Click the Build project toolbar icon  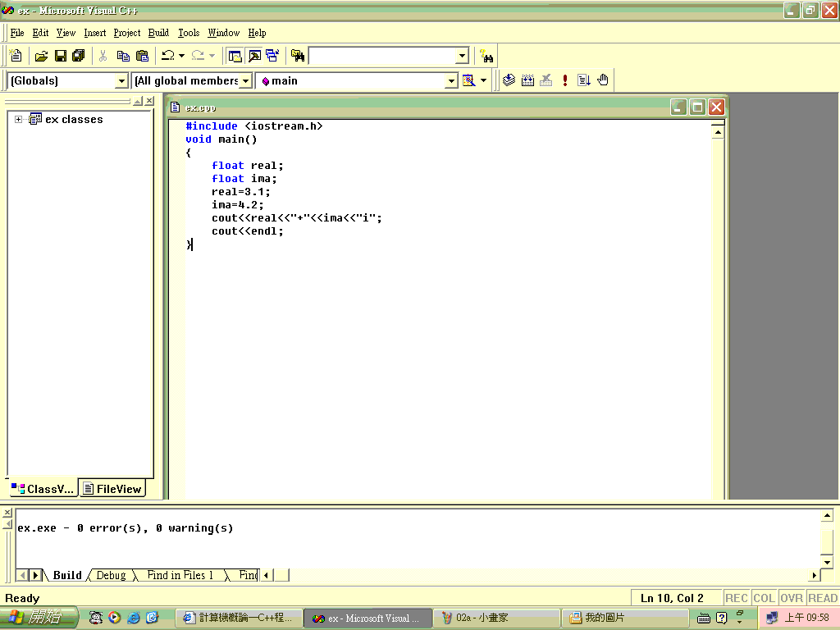click(527, 80)
